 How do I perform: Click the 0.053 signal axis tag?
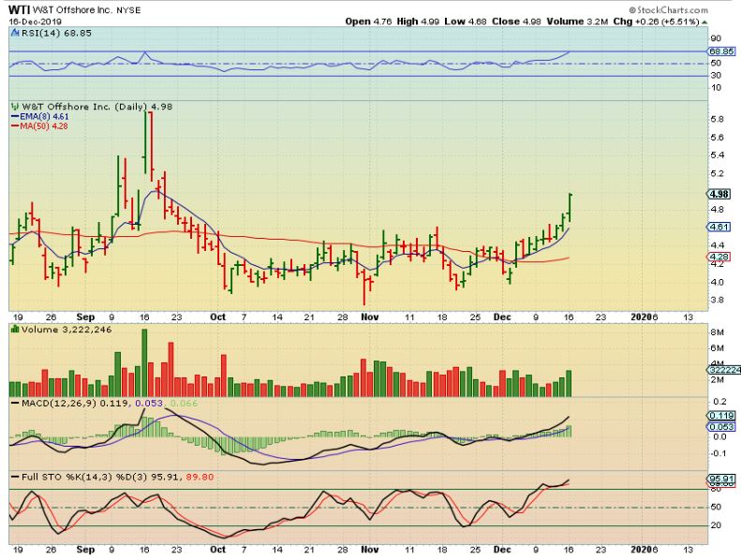click(x=721, y=427)
